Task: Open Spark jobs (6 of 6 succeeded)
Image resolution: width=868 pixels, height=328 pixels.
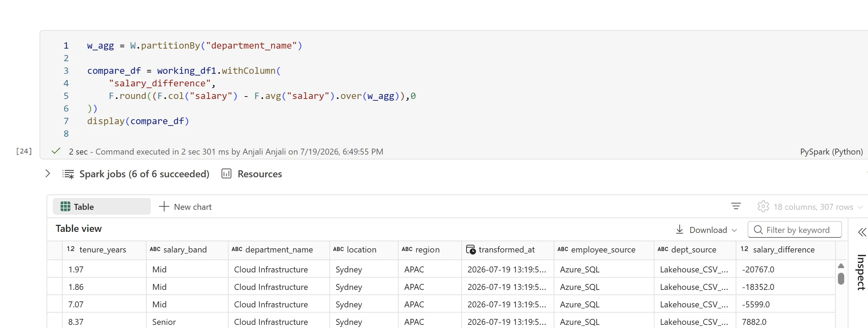Action: [144, 174]
